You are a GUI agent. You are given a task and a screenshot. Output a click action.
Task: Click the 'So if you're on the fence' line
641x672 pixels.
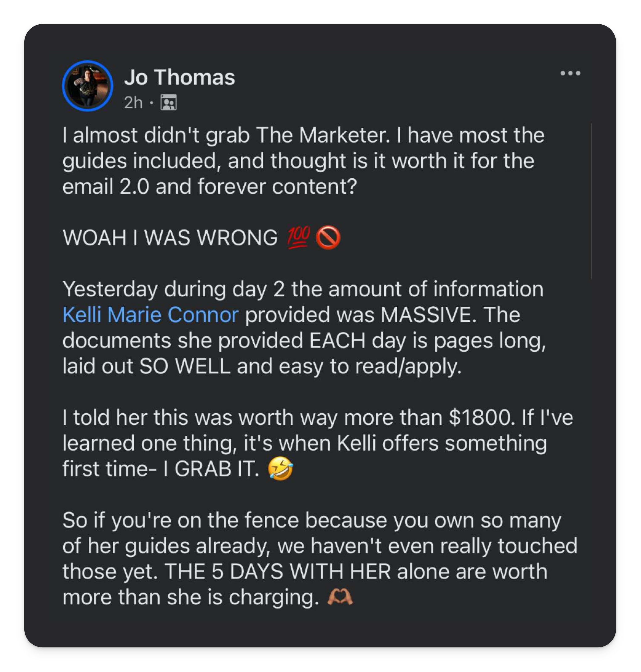click(x=181, y=520)
